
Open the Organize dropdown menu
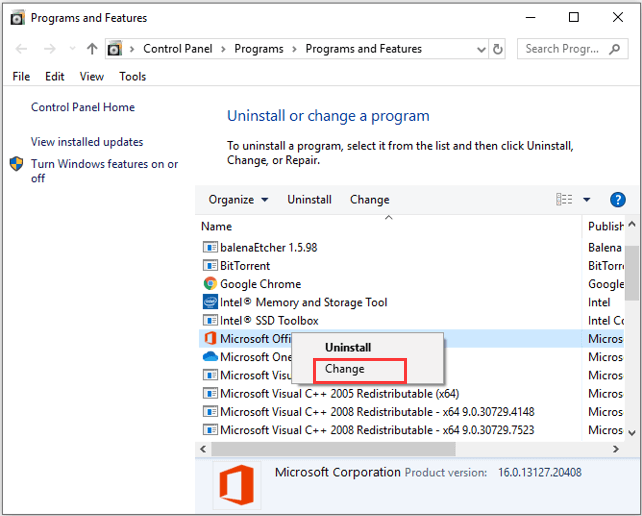[x=237, y=200]
